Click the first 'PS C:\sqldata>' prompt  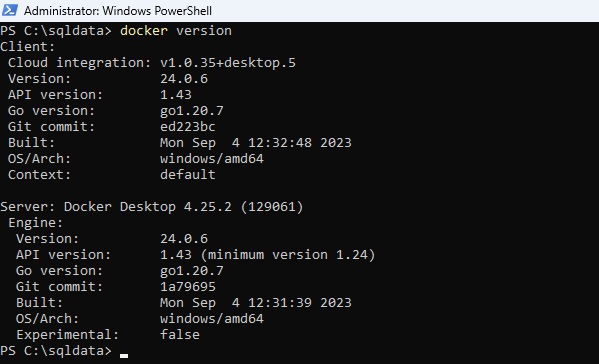point(56,31)
